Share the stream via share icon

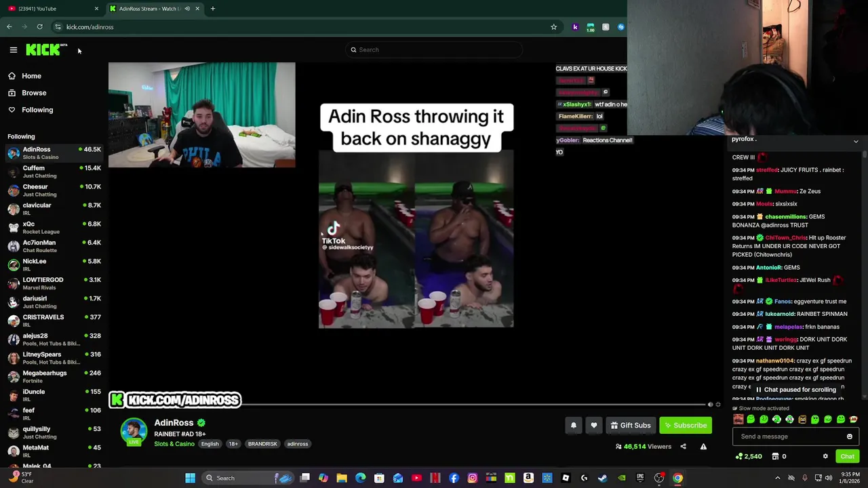click(683, 447)
